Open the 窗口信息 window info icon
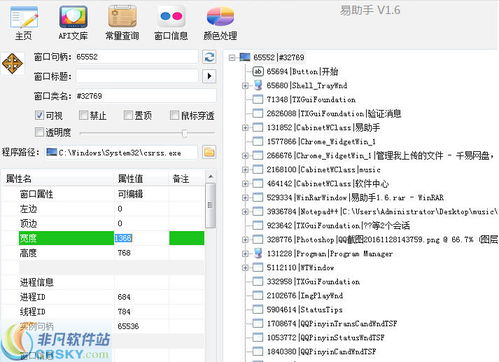Viewport: 499px width, 362px height. coord(171,23)
